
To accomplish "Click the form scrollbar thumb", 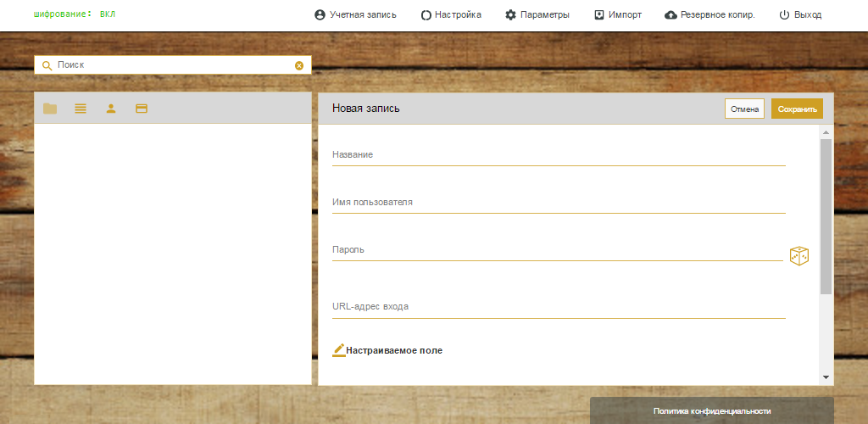I will pos(826,216).
